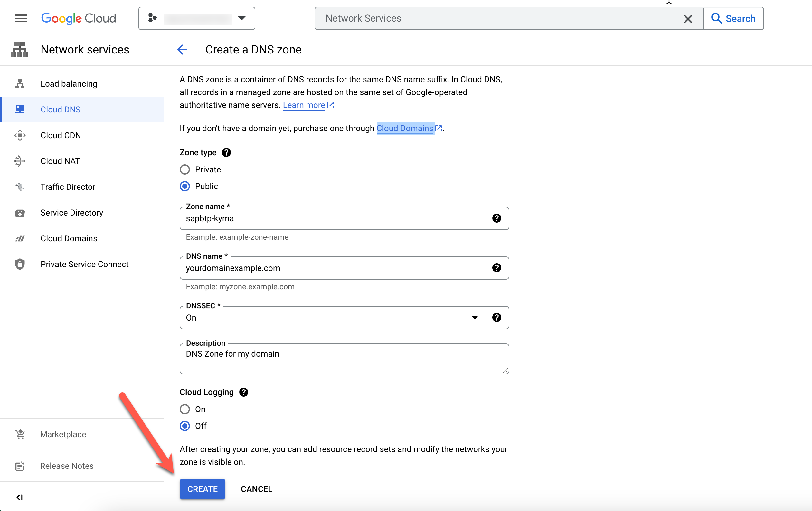Image resolution: width=812 pixels, height=511 pixels.
Task: Click the Description text area
Action: [344, 359]
